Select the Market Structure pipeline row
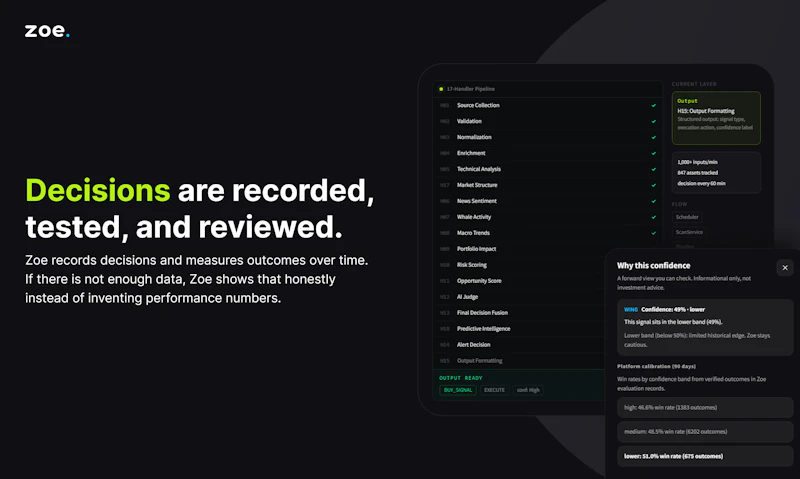The image size is (800, 479). click(x=547, y=185)
